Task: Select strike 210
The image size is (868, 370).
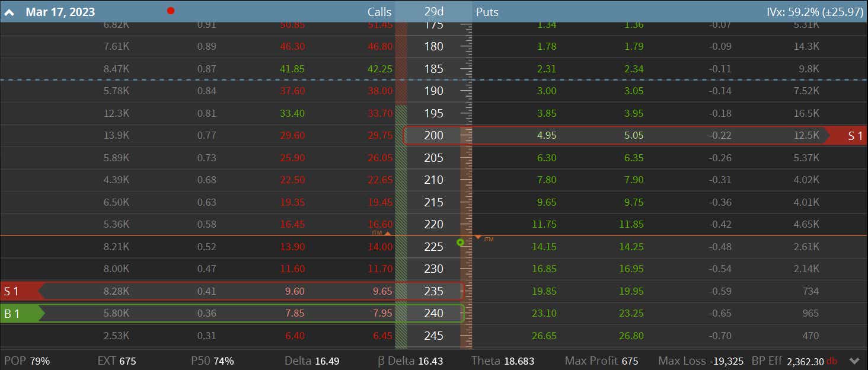Action: (x=433, y=180)
